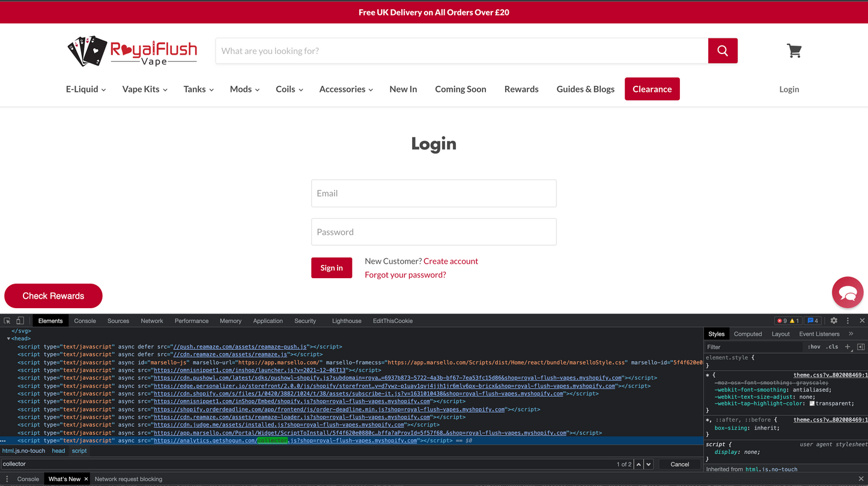This screenshot has width=868, height=486.
Task: Select the Event Listeners tab
Action: point(819,334)
